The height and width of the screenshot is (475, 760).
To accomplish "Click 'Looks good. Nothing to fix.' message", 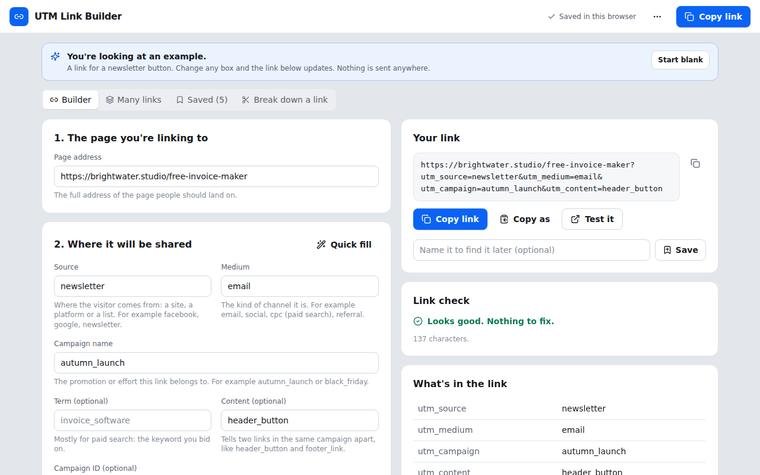I will [491, 321].
